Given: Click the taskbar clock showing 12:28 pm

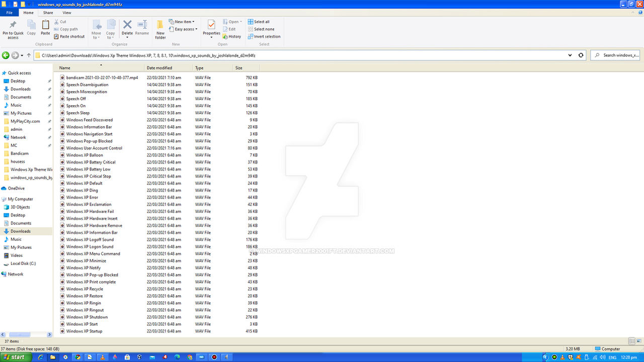Looking at the screenshot, I should [x=628, y=357].
